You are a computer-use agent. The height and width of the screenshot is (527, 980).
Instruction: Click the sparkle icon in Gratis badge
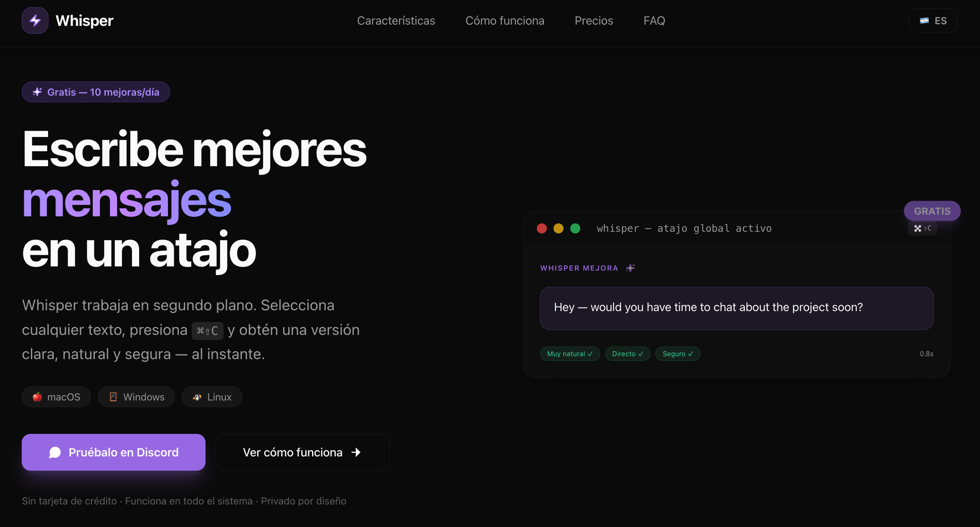(37, 92)
